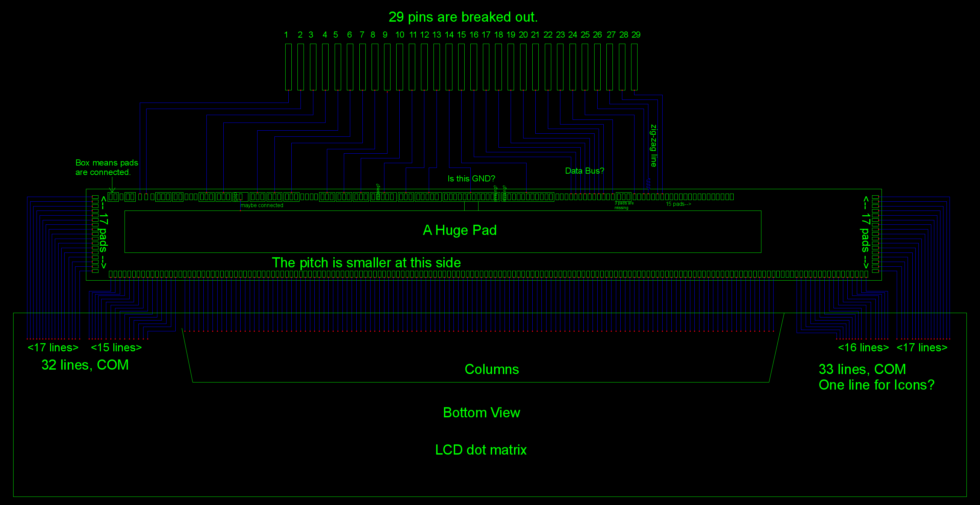Click the "One line for Icons?" text
Screen dimensions: 980x505
click(x=876, y=385)
